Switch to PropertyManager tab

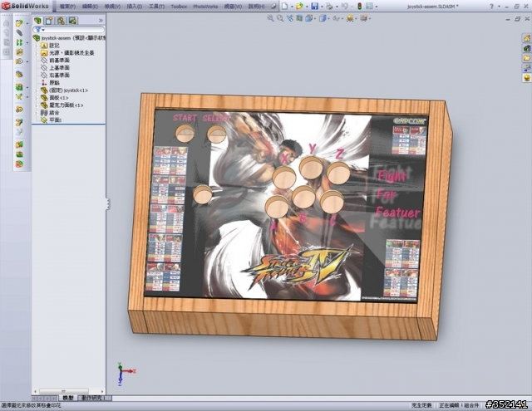pyautogui.click(x=49, y=21)
